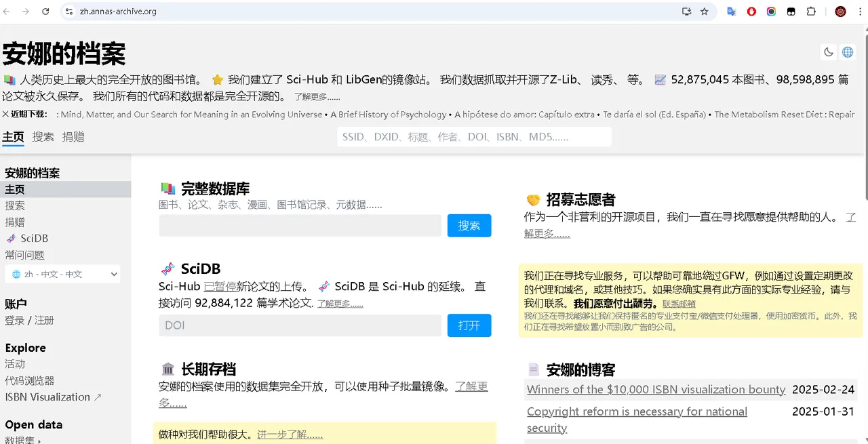Select the 主页 tab in the top navigation
The width and height of the screenshot is (868, 444).
click(x=13, y=137)
